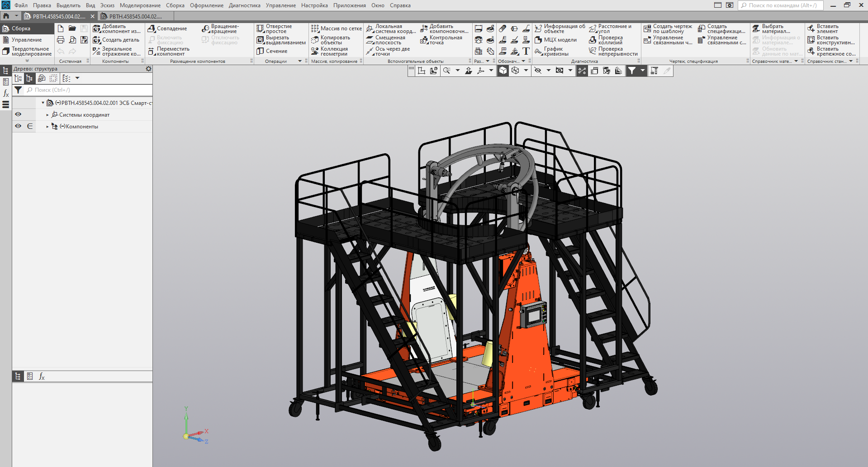This screenshot has height=467, width=868.
Task: Open the Диагностика menu
Action: pos(244,5)
